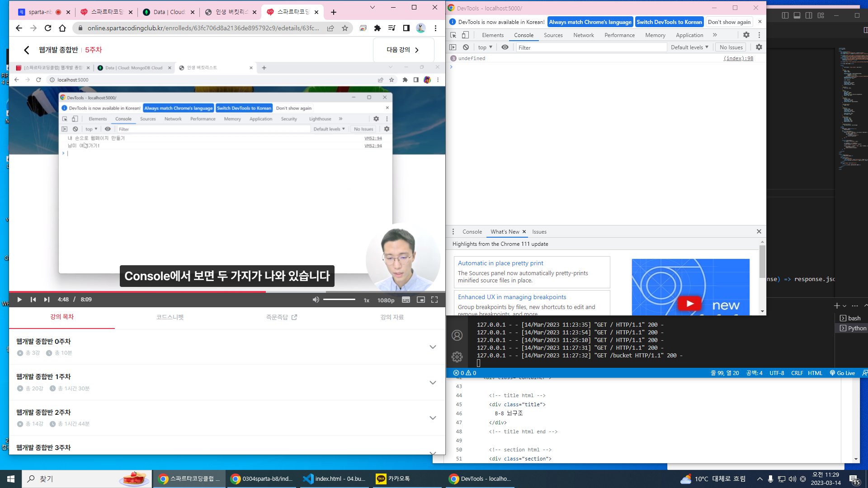The image size is (868, 488).
Task: Return to the course list with back chevron
Action: pos(27,50)
